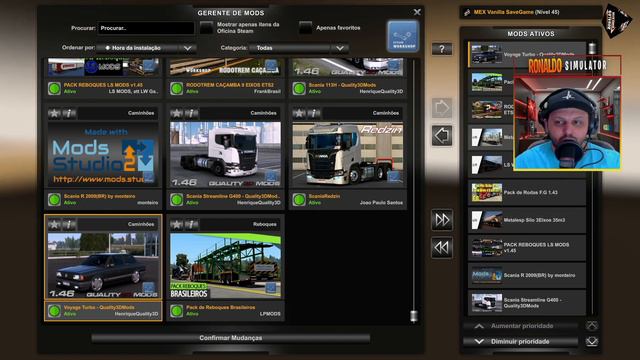Toggle active status of Pack de Reboques Brasileiros
The height and width of the screenshot is (360, 640).
pos(177,311)
